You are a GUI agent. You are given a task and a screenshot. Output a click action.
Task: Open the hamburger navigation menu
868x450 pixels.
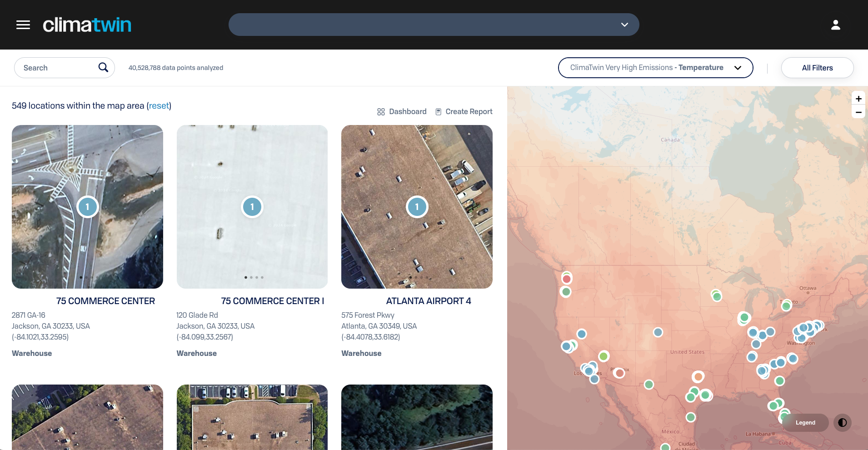click(x=23, y=25)
